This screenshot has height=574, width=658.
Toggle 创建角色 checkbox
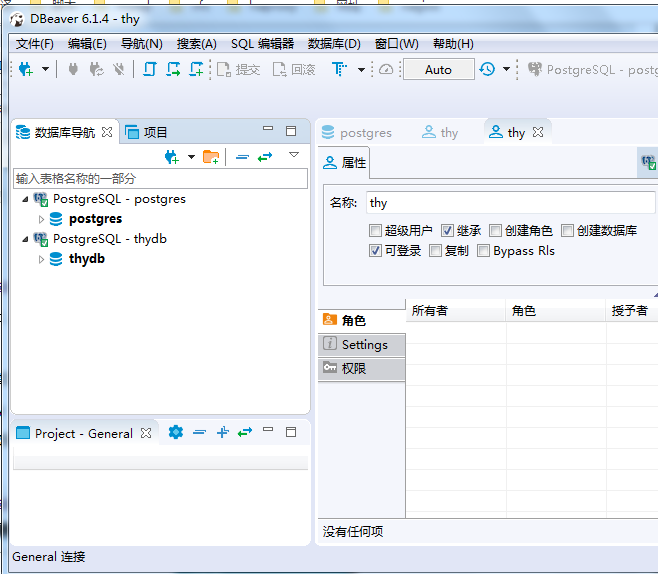pyautogui.click(x=495, y=230)
